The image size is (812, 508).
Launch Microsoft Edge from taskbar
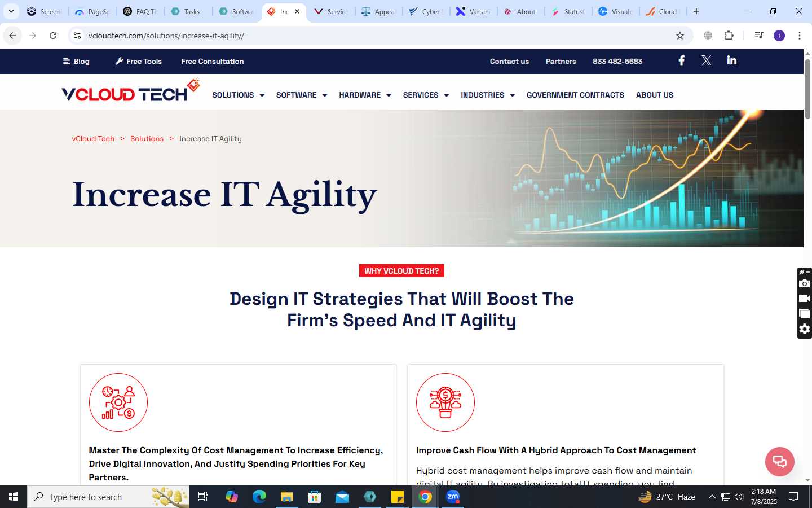[x=259, y=497]
